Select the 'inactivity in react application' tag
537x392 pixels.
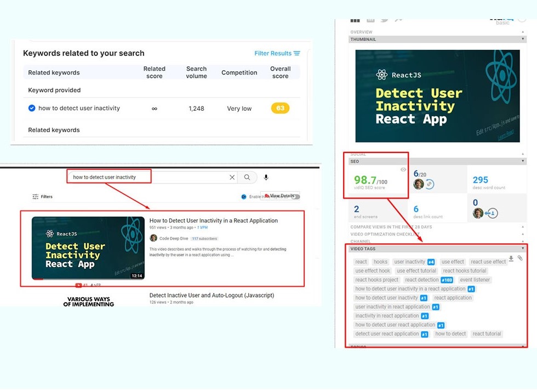point(387,316)
